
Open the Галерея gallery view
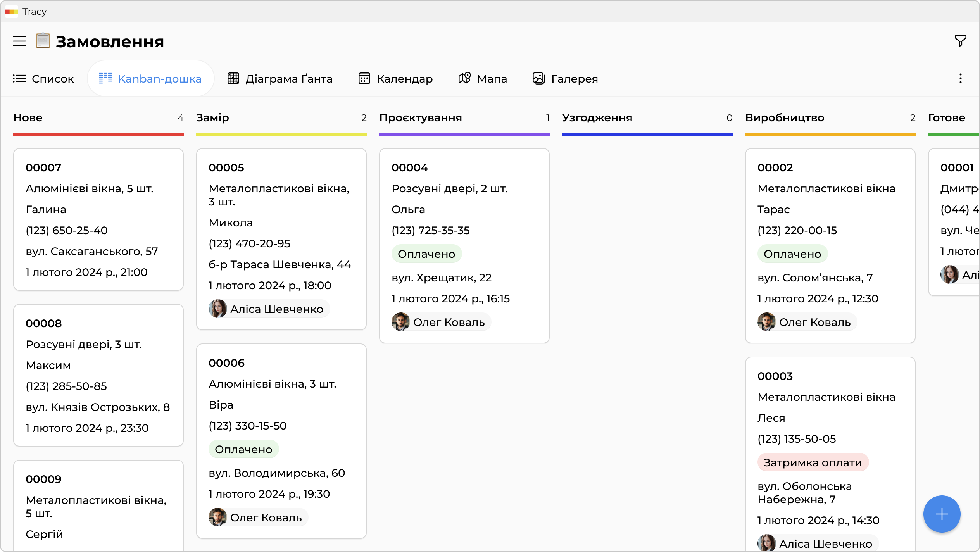565,79
